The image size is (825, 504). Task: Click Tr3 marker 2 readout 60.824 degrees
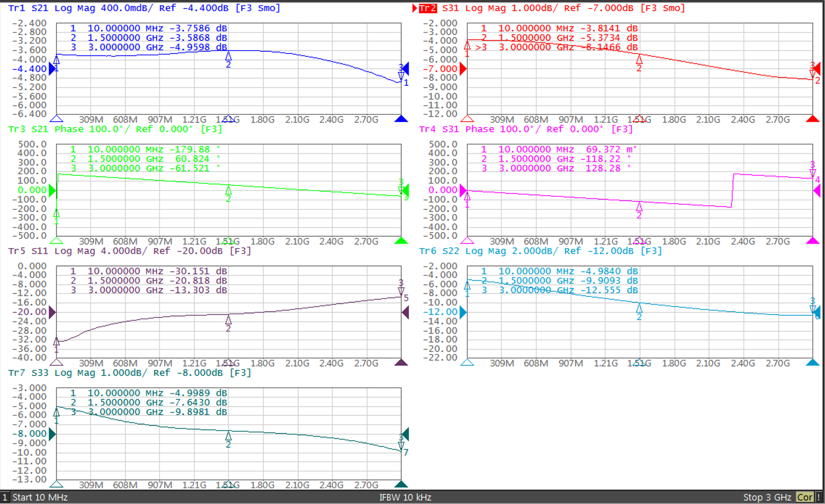pos(145,159)
